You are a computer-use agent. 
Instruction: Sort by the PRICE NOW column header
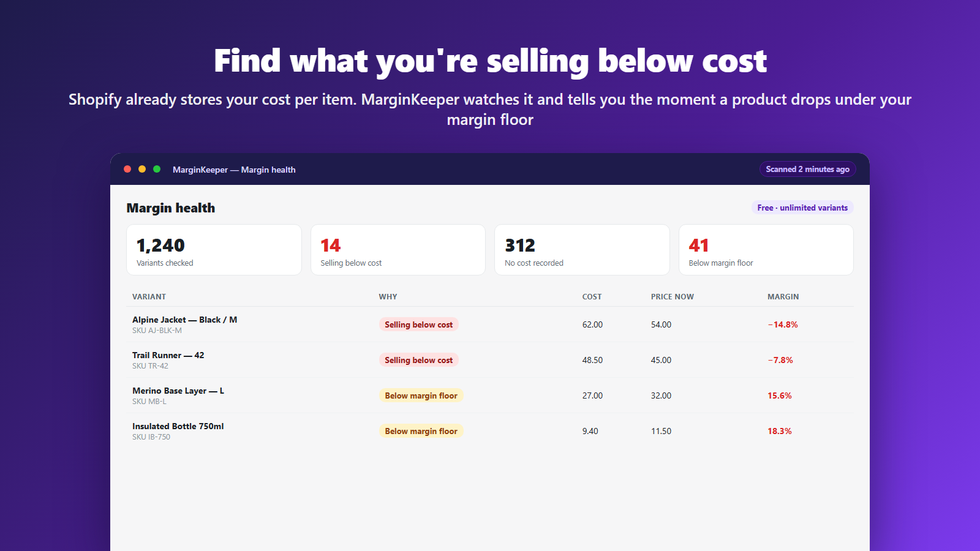(x=673, y=296)
